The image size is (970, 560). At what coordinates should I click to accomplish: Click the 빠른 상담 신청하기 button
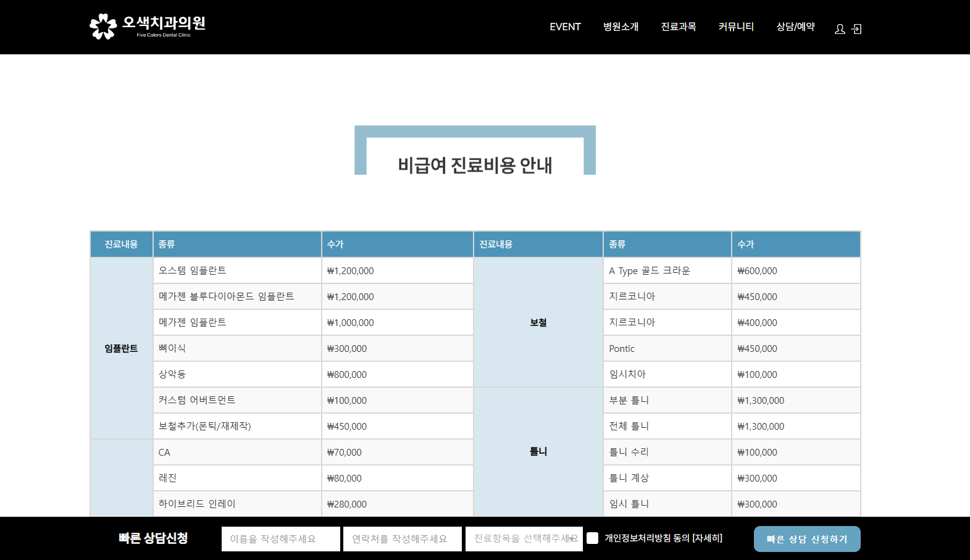pyautogui.click(x=807, y=539)
